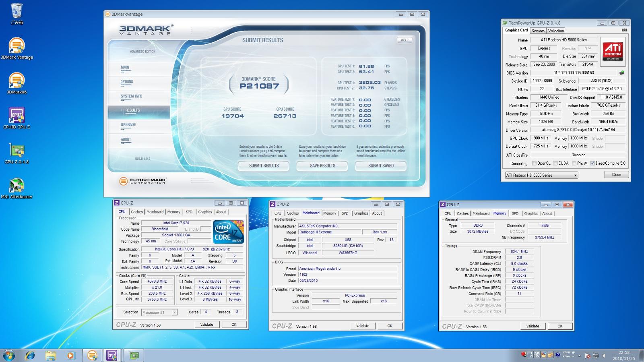Open SYSTEM INFO section in 3DMark Vantage

[131, 96]
